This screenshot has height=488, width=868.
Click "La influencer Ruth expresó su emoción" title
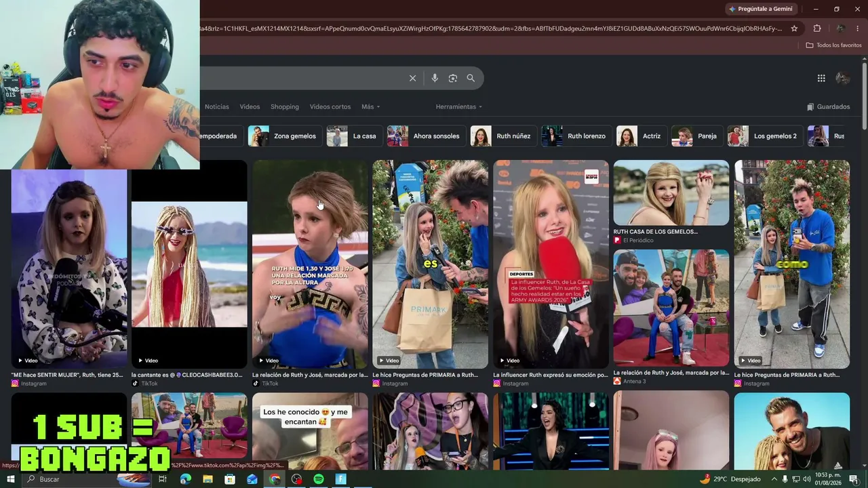pyautogui.click(x=551, y=375)
